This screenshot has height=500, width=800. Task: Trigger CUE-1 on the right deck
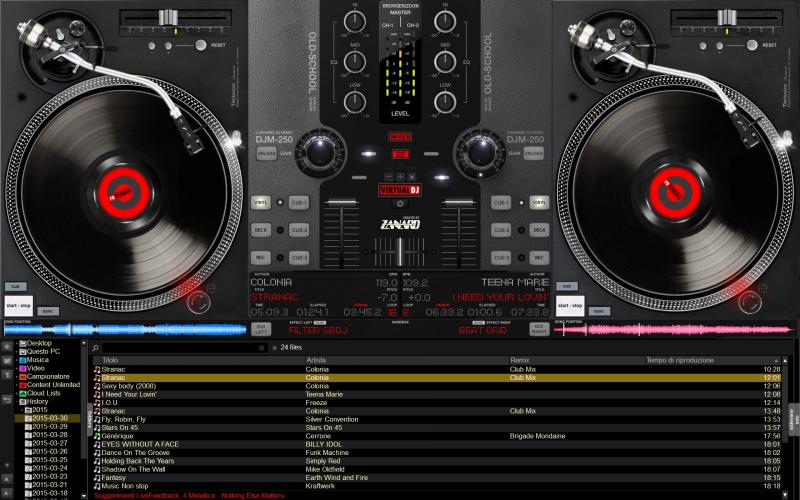point(501,203)
